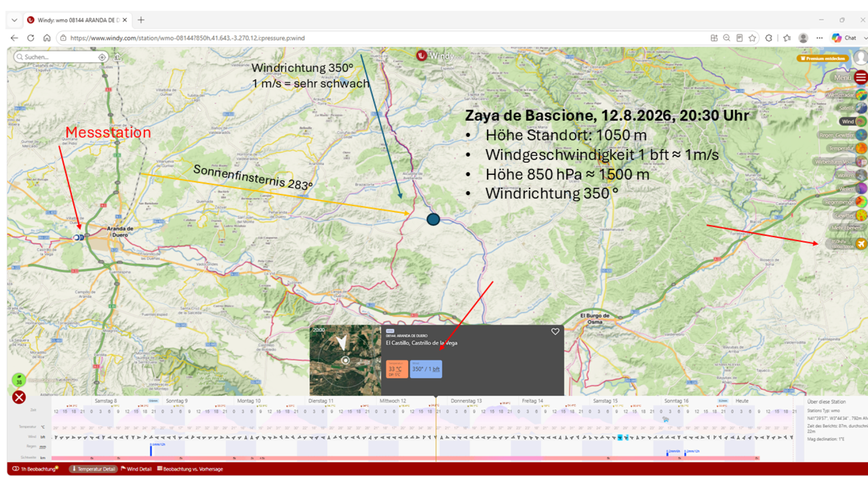This screenshot has height=488, width=868.
Task: Choose the Regen, Gewitter layer icon
Action: [x=861, y=135]
